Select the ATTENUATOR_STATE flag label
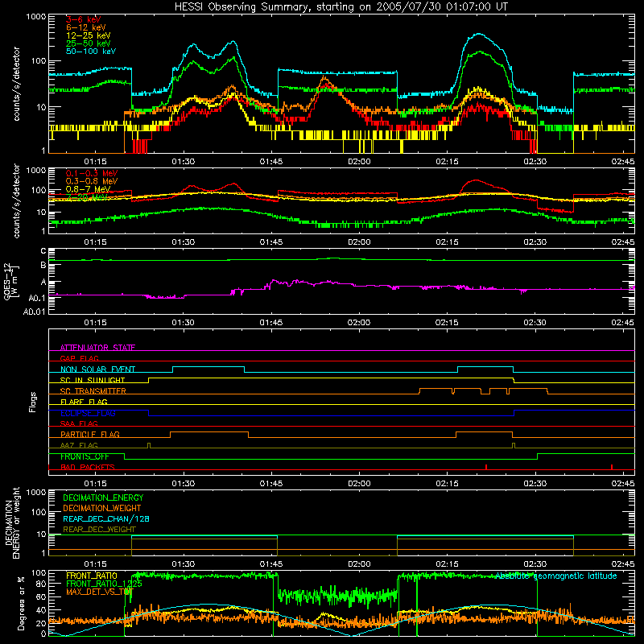 97,348
